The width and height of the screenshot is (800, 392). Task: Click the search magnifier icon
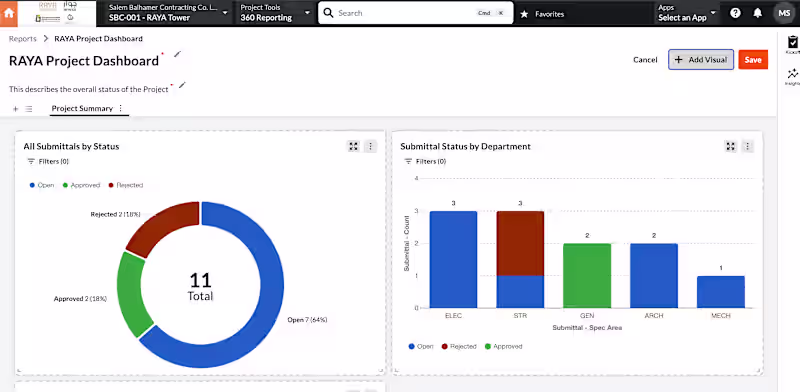point(329,13)
